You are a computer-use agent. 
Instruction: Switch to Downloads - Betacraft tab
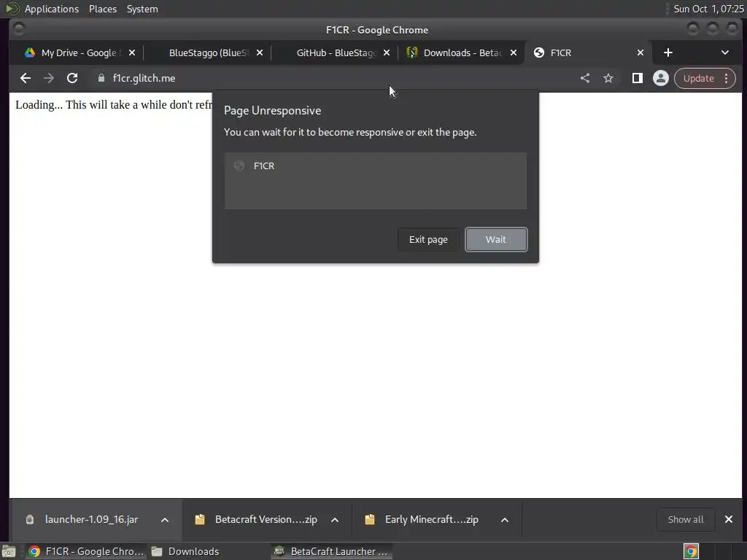(x=462, y=52)
